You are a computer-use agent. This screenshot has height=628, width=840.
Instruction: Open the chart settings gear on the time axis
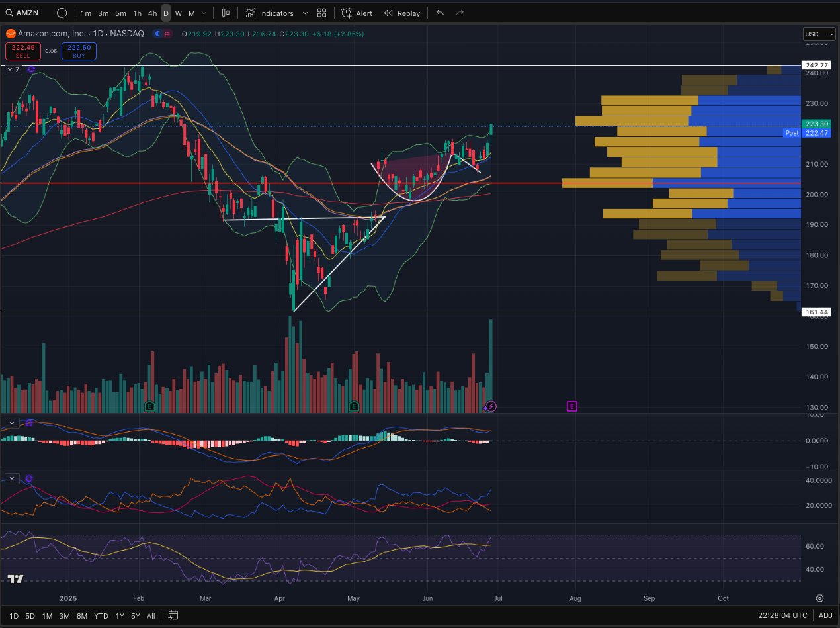point(819,598)
